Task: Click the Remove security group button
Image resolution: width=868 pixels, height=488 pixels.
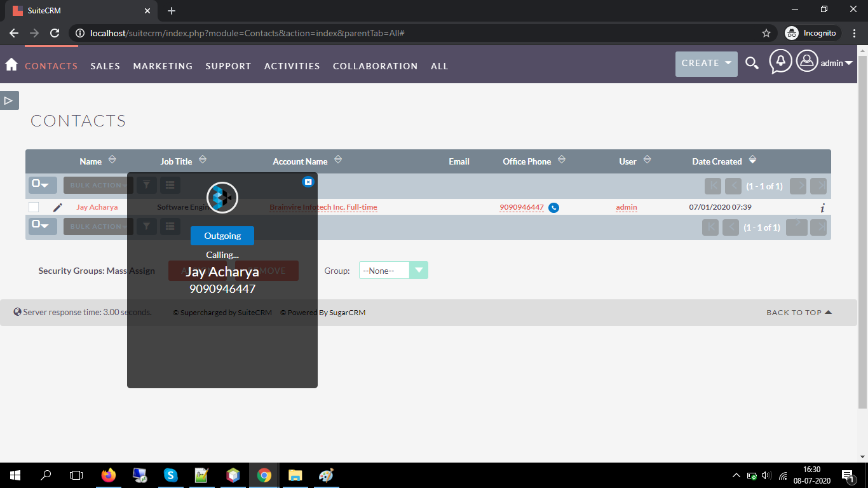Action: click(267, 271)
